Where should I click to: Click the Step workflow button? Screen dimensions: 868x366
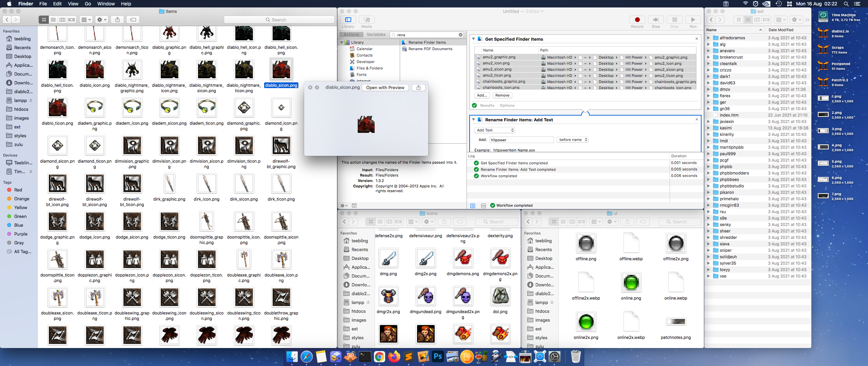(655, 20)
